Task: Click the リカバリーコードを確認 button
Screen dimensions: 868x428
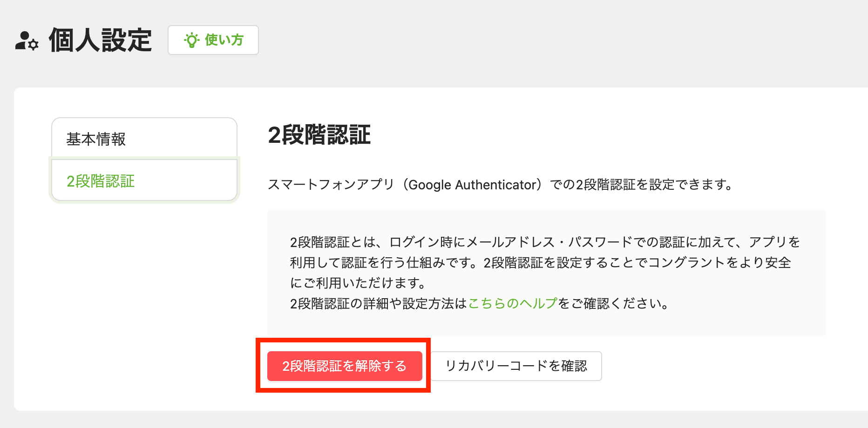Action: pyautogui.click(x=516, y=366)
